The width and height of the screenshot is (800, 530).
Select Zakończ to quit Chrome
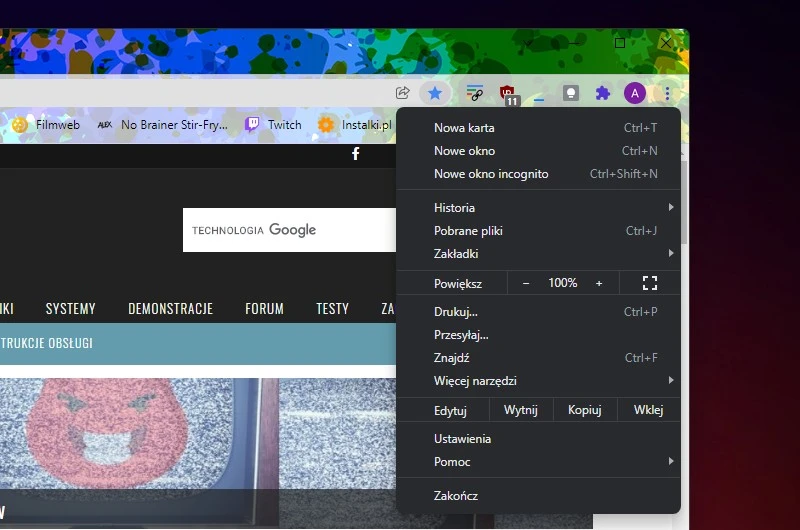(538, 496)
